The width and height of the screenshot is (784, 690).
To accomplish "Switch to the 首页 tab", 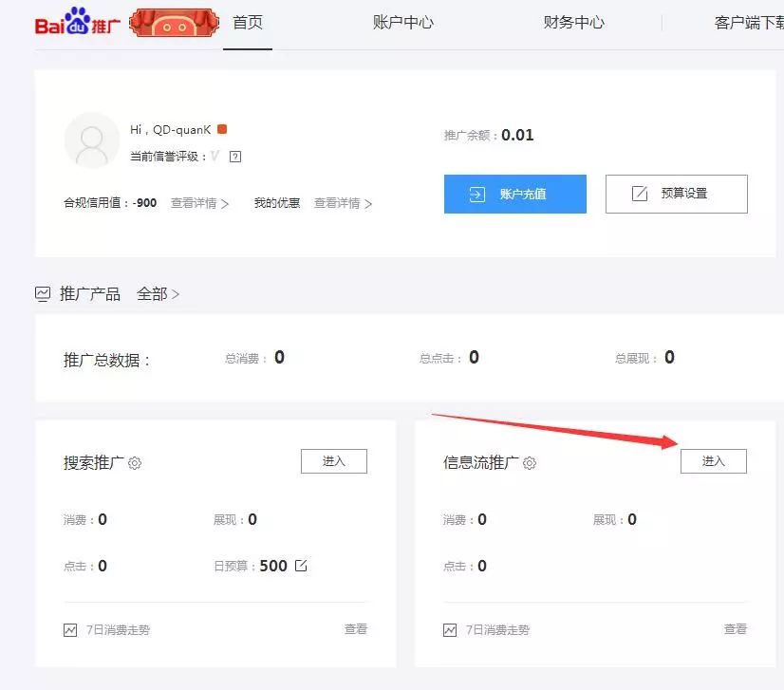I will (x=248, y=23).
